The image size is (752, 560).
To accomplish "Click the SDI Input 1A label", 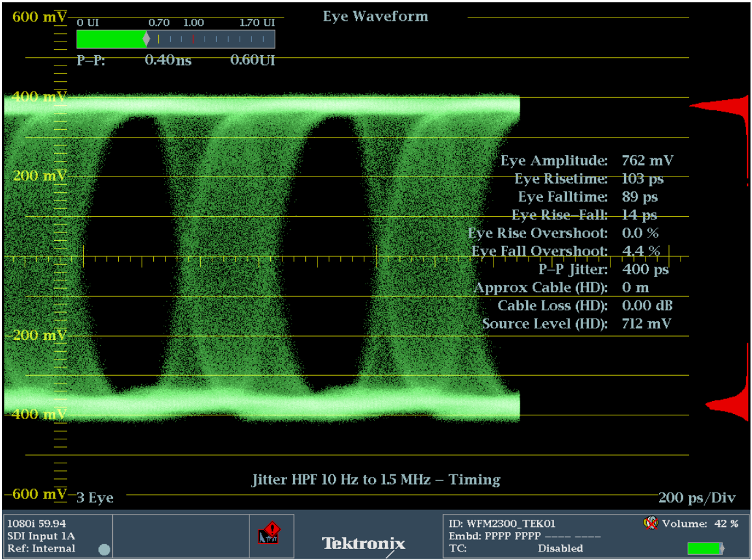I will click(x=41, y=536).
